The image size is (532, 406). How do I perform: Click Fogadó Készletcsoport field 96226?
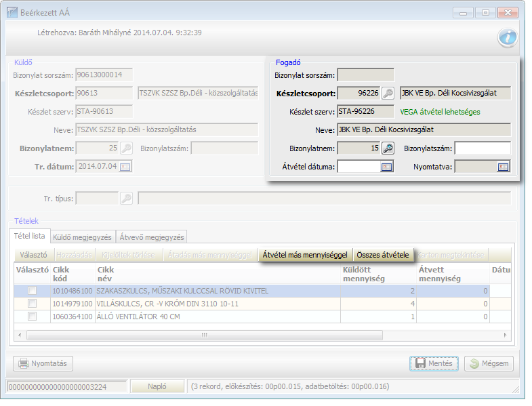(359, 94)
